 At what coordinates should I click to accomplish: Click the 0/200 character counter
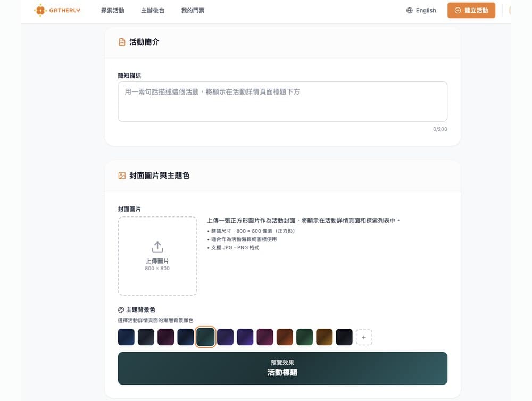point(440,129)
